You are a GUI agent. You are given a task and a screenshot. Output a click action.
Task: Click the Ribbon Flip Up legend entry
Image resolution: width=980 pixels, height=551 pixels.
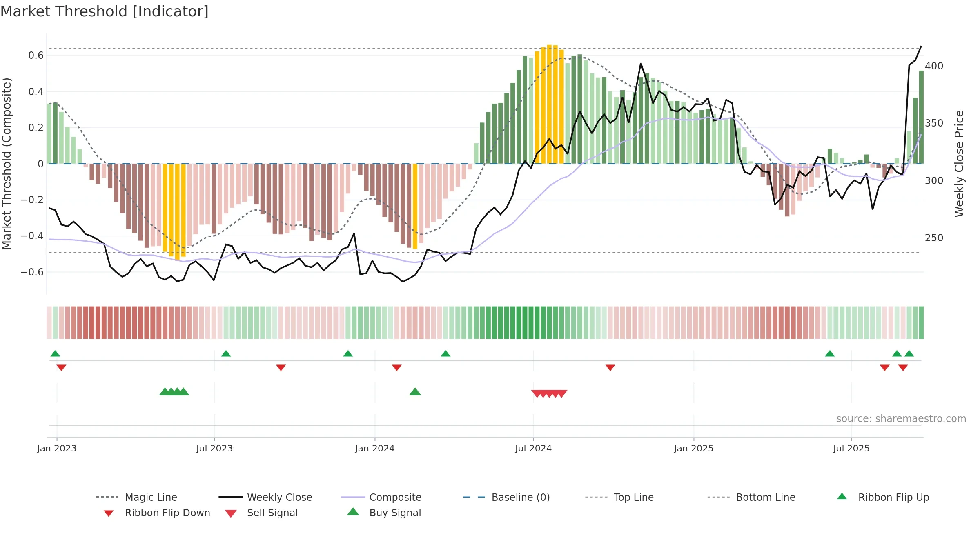click(883, 497)
